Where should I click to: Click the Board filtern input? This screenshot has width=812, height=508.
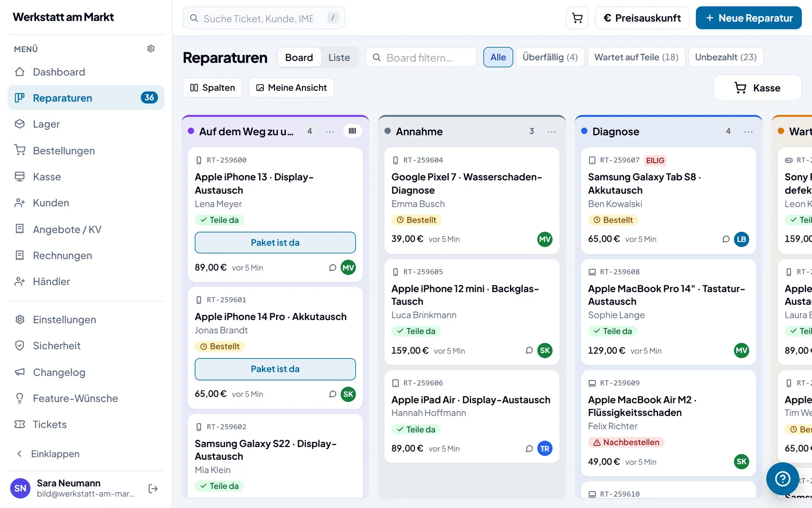(x=421, y=57)
